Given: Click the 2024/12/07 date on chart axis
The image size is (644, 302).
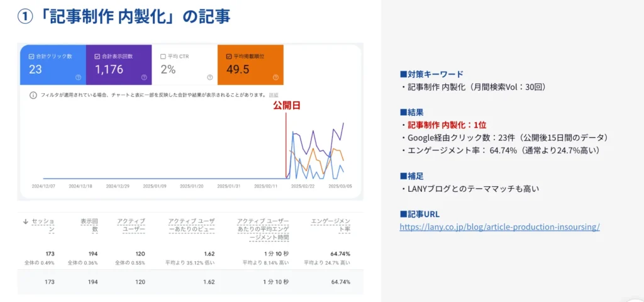Looking at the screenshot, I should tap(43, 186).
